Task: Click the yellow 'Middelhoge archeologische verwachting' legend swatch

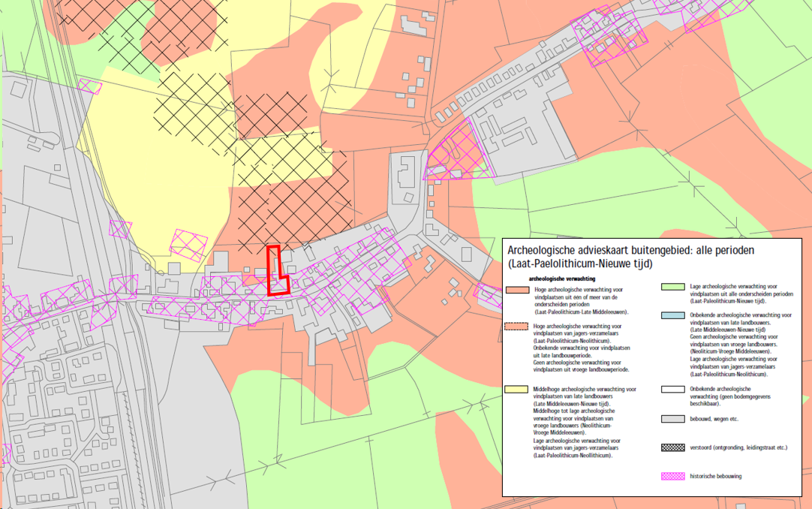Action: (516, 390)
